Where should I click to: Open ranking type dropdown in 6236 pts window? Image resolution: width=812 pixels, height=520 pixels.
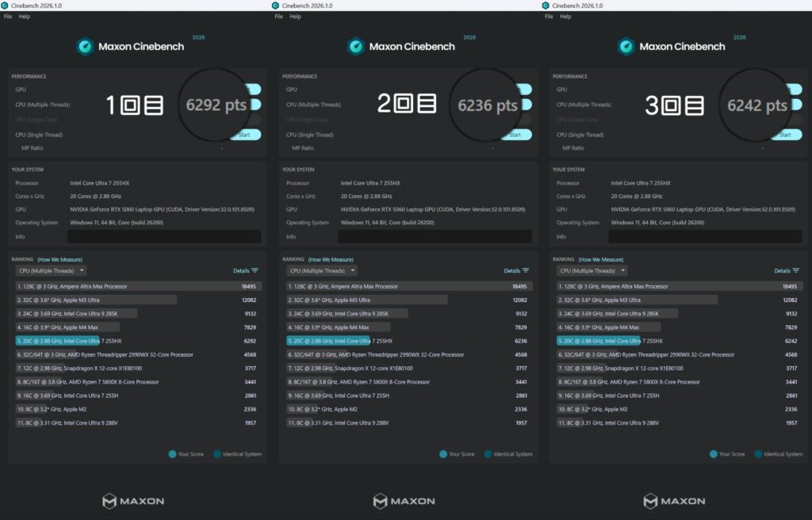point(322,270)
